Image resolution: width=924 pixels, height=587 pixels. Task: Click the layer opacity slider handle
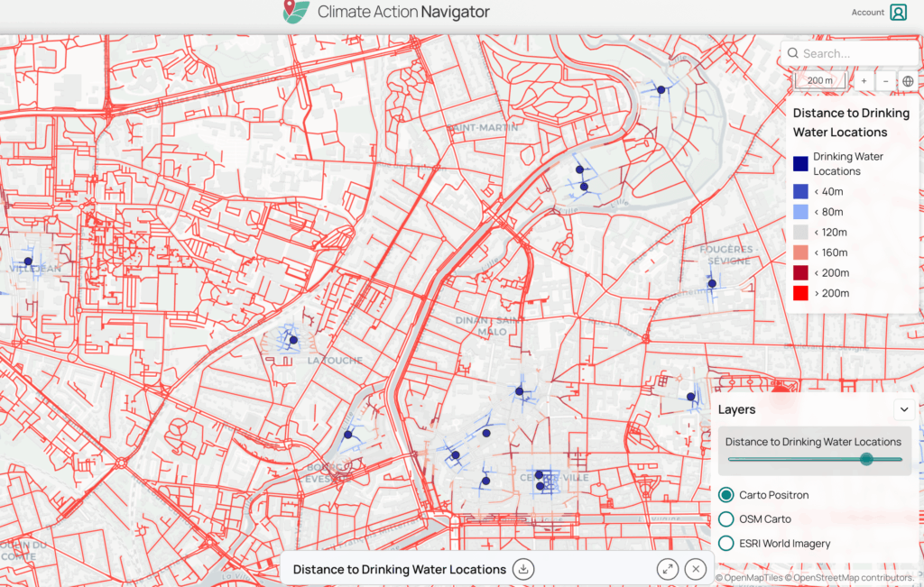click(866, 459)
